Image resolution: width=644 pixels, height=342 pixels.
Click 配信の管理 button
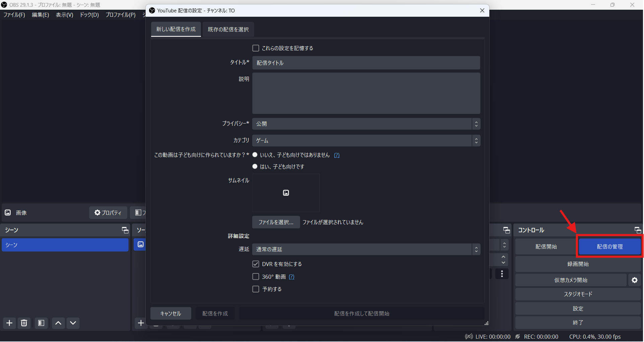(x=610, y=247)
